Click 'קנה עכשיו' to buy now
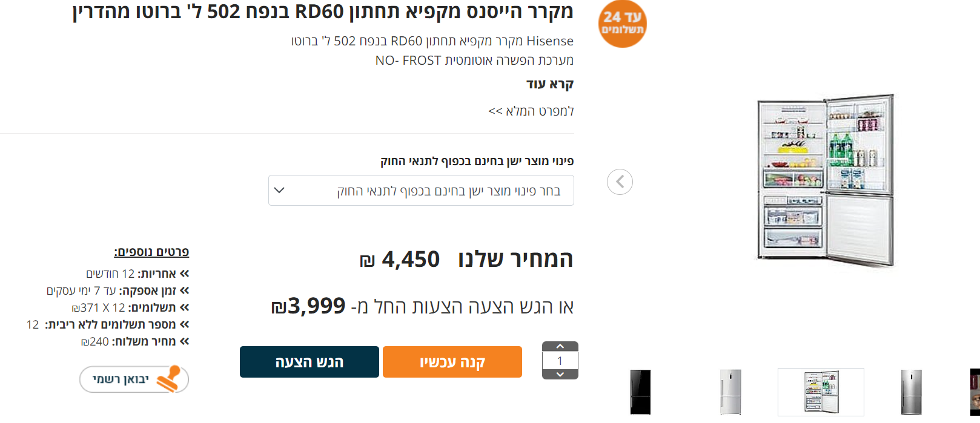The width and height of the screenshot is (980, 423). tap(451, 362)
